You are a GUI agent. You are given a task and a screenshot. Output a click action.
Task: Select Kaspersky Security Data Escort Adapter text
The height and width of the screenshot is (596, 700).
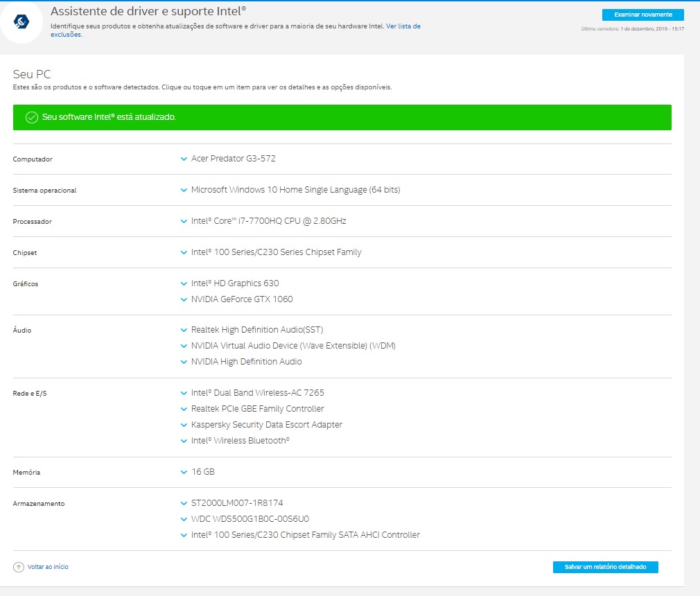pyautogui.click(x=267, y=425)
